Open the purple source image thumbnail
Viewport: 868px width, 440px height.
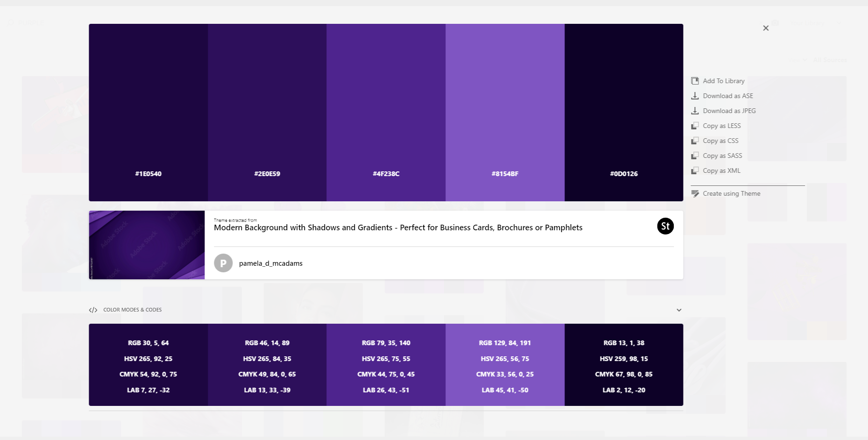[x=147, y=245]
